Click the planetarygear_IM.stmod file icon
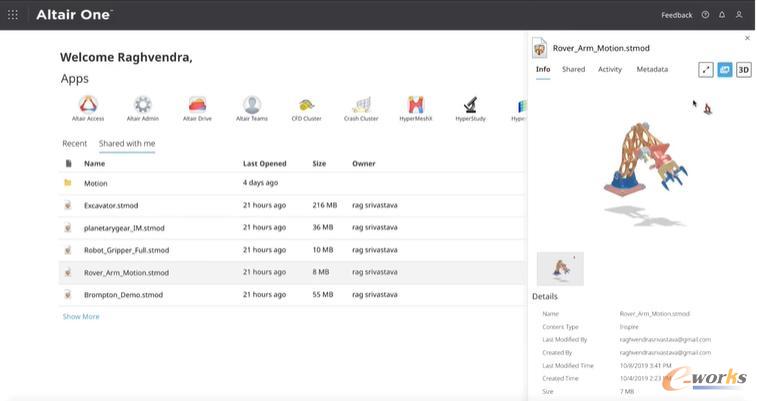Image resolution: width=757 pixels, height=401 pixels. point(68,227)
